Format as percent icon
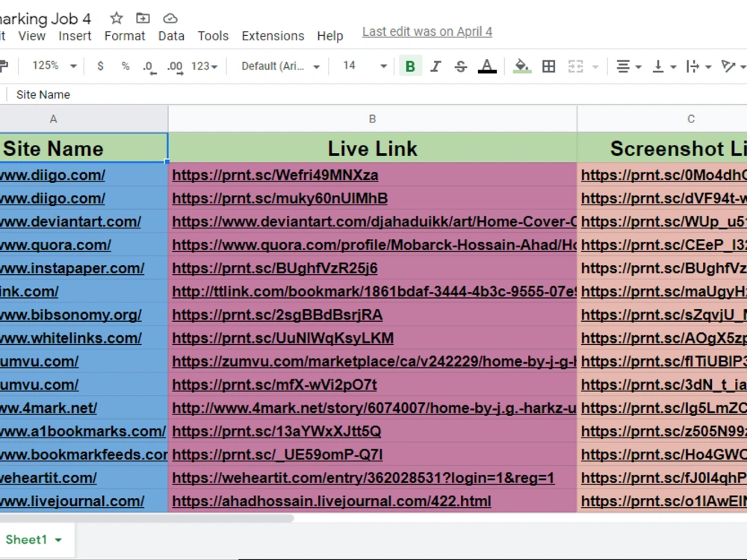The width and height of the screenshot is (747, 560). (125, 66)
